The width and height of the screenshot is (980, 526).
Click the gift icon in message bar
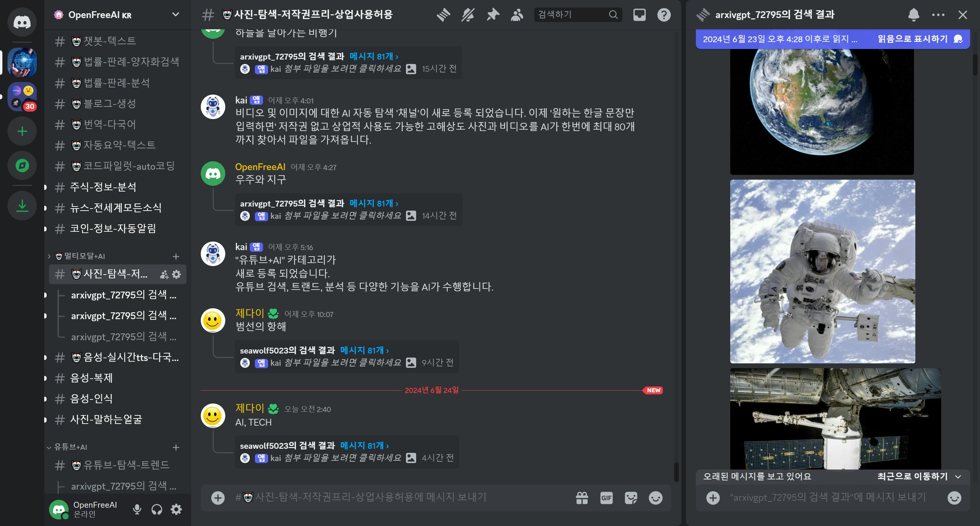[x=582, y=498]
